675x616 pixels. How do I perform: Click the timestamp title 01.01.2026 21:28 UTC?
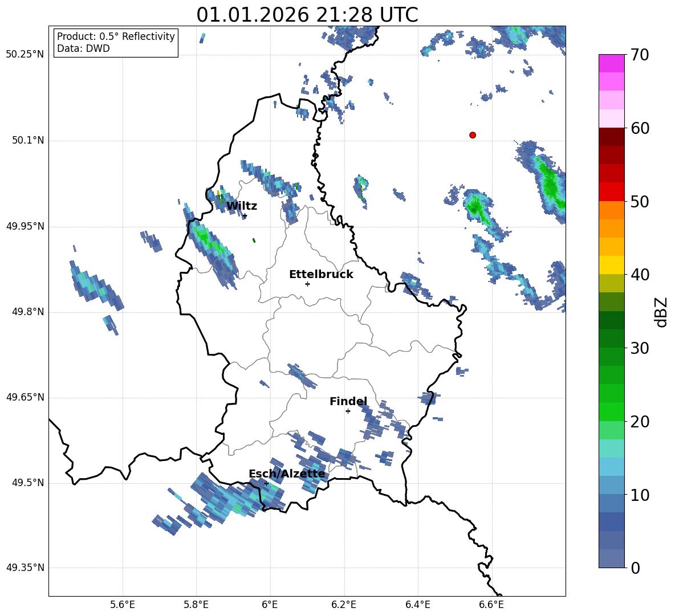(307, 15)
